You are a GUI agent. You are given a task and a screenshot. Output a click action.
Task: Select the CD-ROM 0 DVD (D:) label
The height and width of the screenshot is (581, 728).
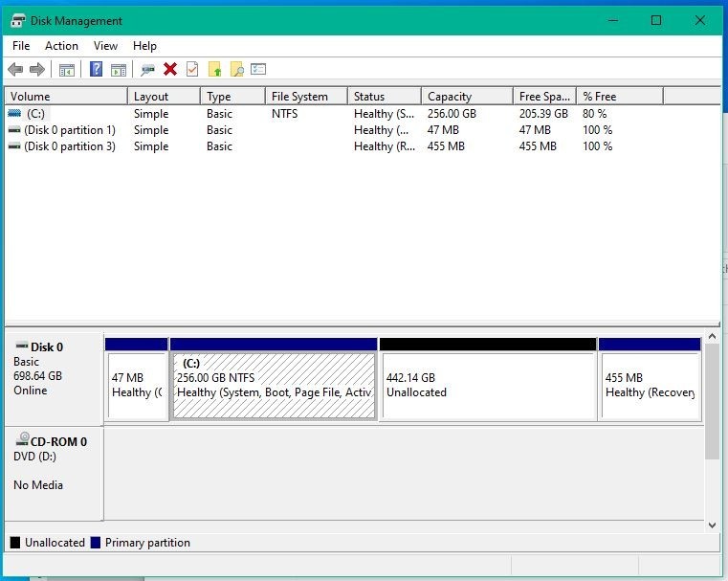point(54,474)
